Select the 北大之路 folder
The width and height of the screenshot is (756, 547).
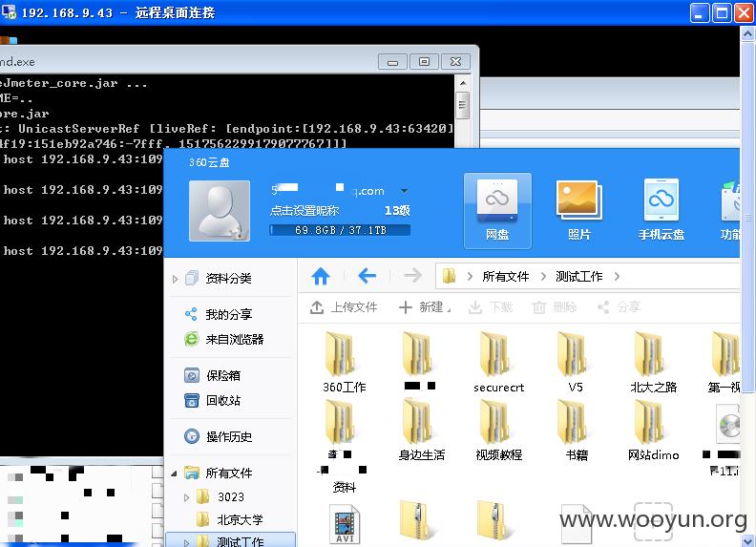coord(653,362)
